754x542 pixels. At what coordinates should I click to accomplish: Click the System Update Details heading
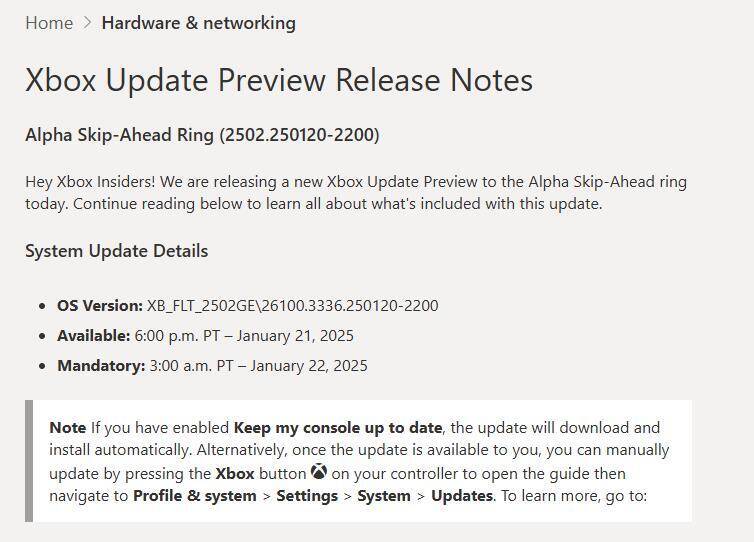pyautogui.click(x=116, y=251)
